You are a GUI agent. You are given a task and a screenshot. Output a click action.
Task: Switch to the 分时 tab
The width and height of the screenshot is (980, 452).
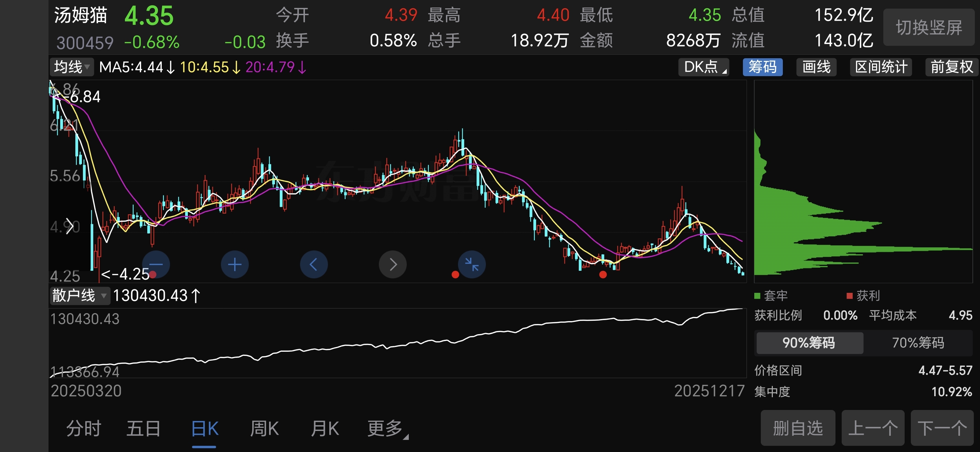tap(84, 428)
